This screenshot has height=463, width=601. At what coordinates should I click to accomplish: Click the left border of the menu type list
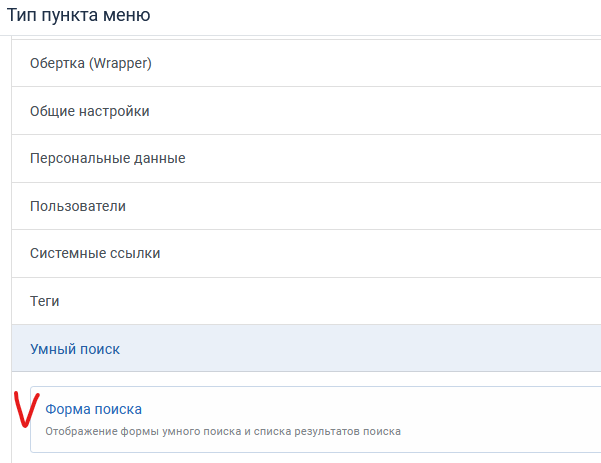(x=12, y=200)
